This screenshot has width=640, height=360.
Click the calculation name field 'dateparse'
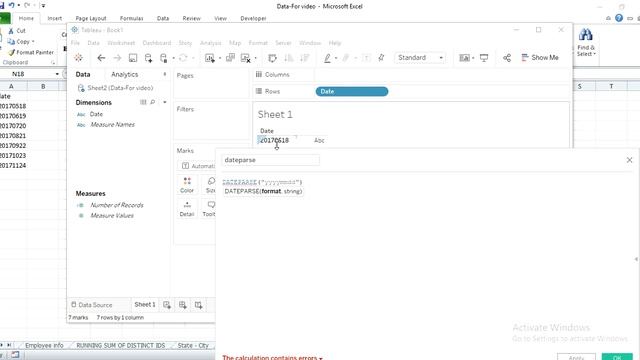[x=270, y=160]
